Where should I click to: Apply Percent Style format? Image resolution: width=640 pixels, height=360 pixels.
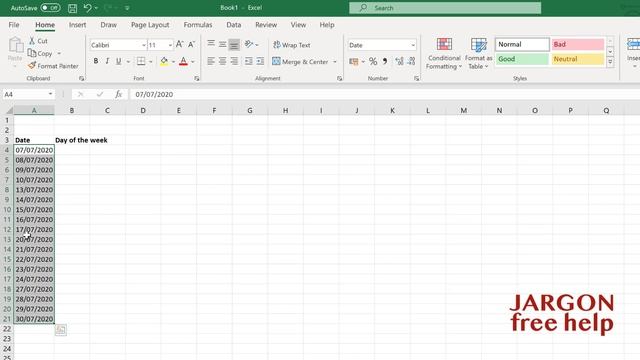click(373, 61)
